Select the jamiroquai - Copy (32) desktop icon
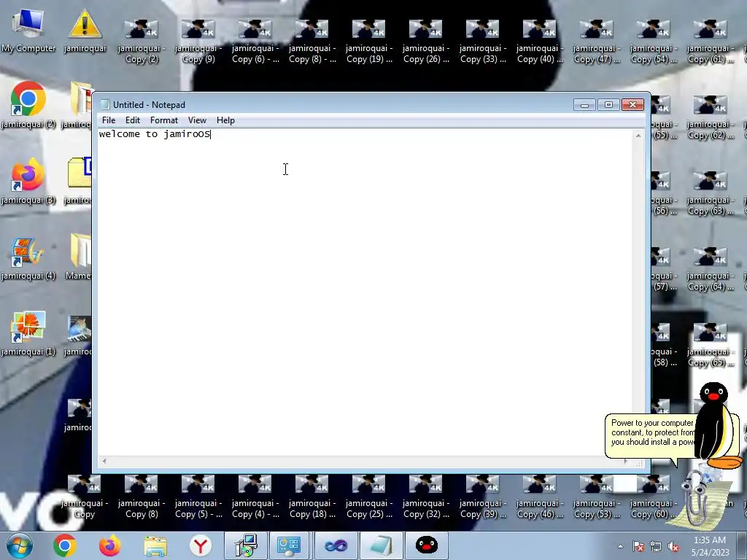The height and width of the screenshot is (560, 747). tap(426, 497)
